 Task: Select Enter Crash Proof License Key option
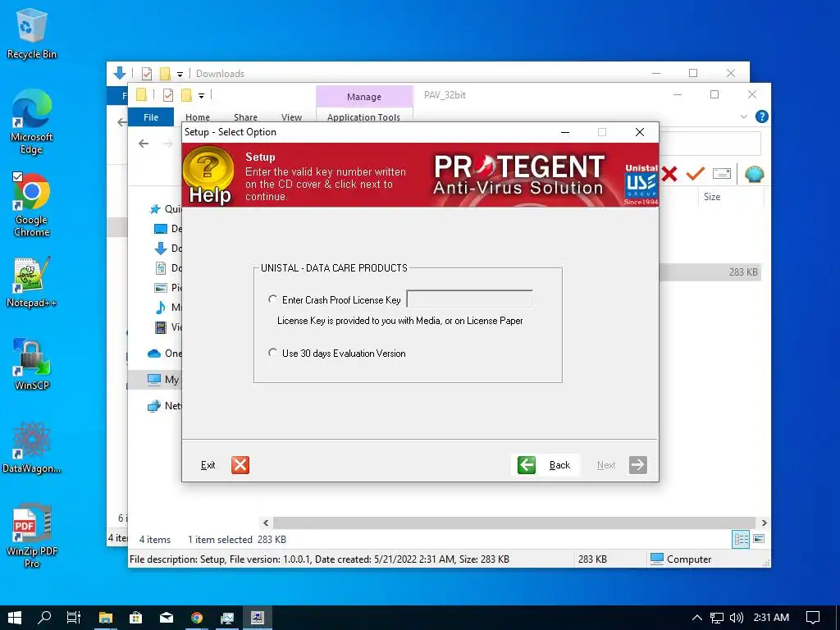pos(272,299)
